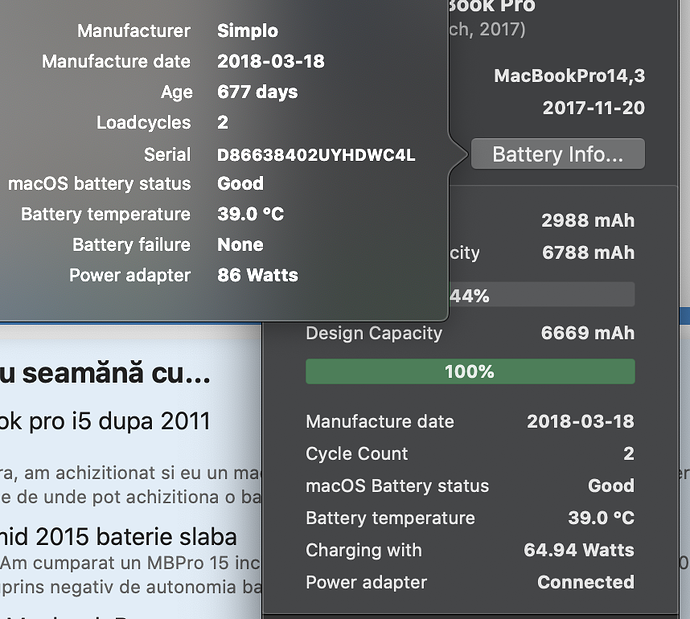The width and height of the screenshot is (690, 619).
Task: Click the Battery failure None value
Action: (x=240, y=244)
